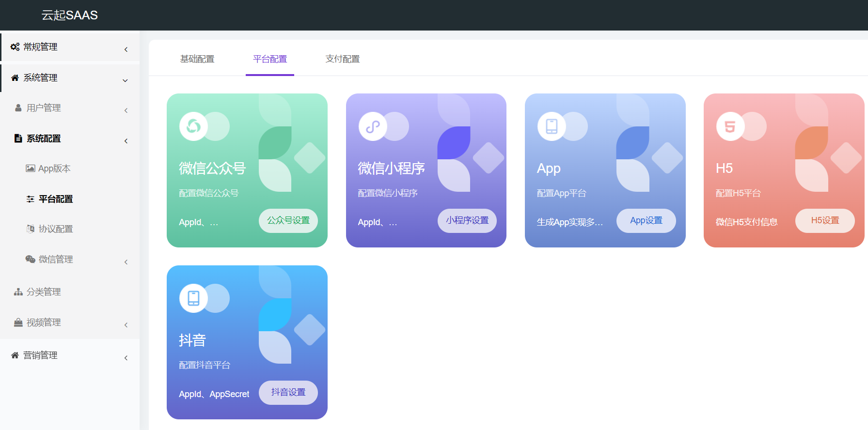868x430 pixels.
Task: Click the 微信公众号 card title
Action: (x=212, y=169)
